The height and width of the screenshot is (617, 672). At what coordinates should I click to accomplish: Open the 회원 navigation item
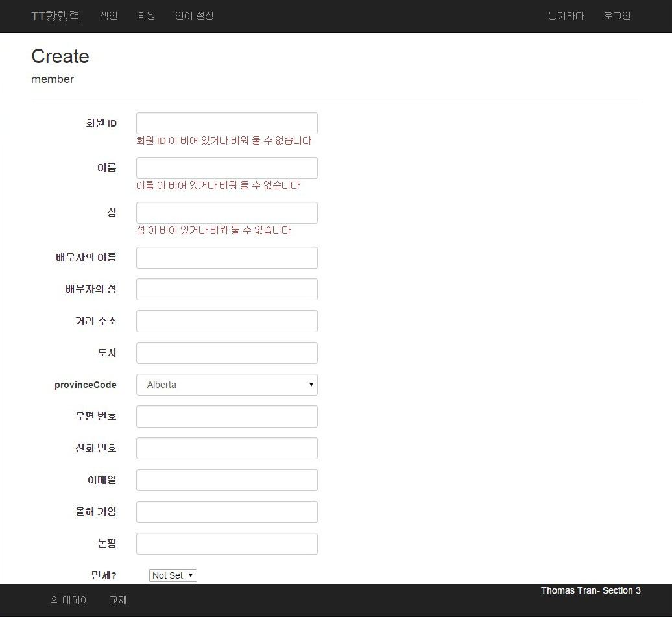[147, 16]
